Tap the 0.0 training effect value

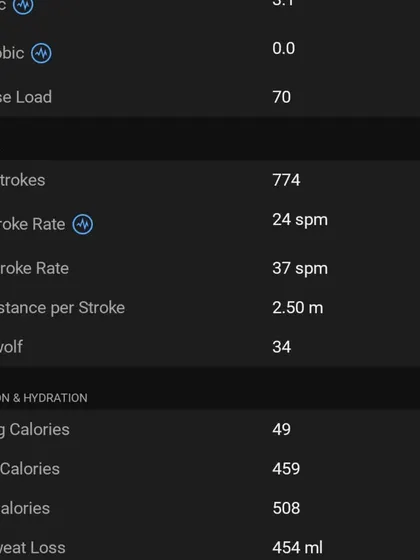click(284, 49)
